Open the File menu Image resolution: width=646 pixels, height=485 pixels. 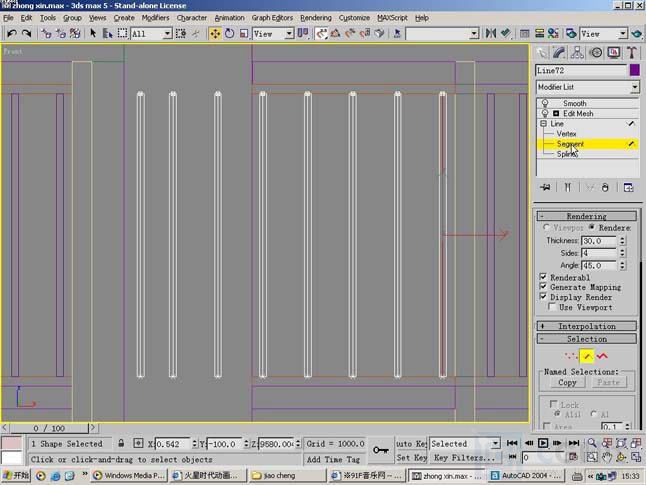(8, 18)
